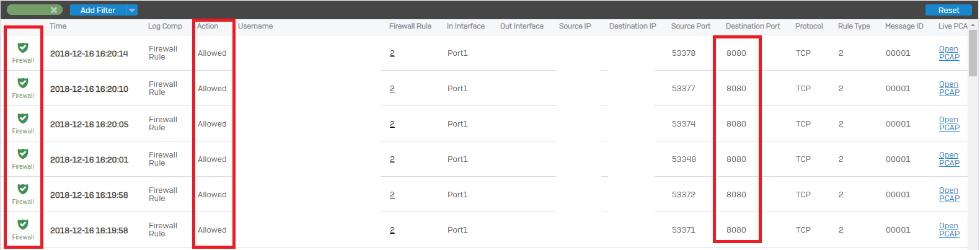Click the Destination Port column header
980x250 pixels.
coord(753,26)
